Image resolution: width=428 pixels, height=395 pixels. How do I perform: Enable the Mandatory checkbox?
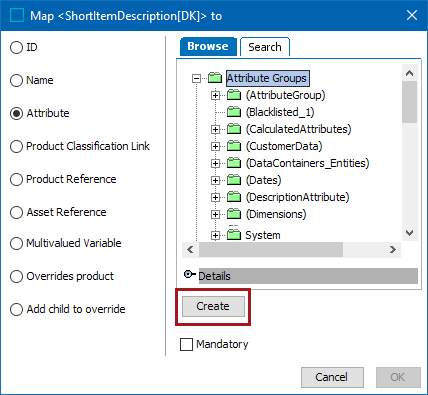pos(186,344)
